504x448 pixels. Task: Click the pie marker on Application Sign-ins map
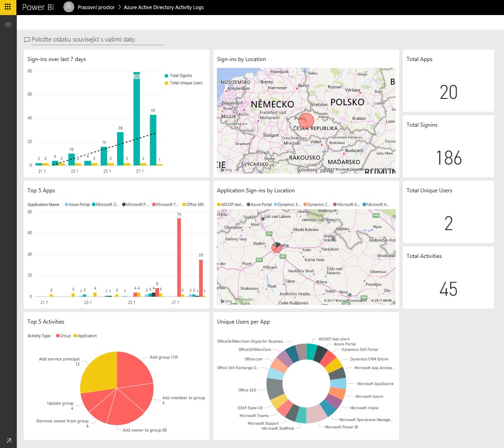pyautogui.click(x=277, y=247)
